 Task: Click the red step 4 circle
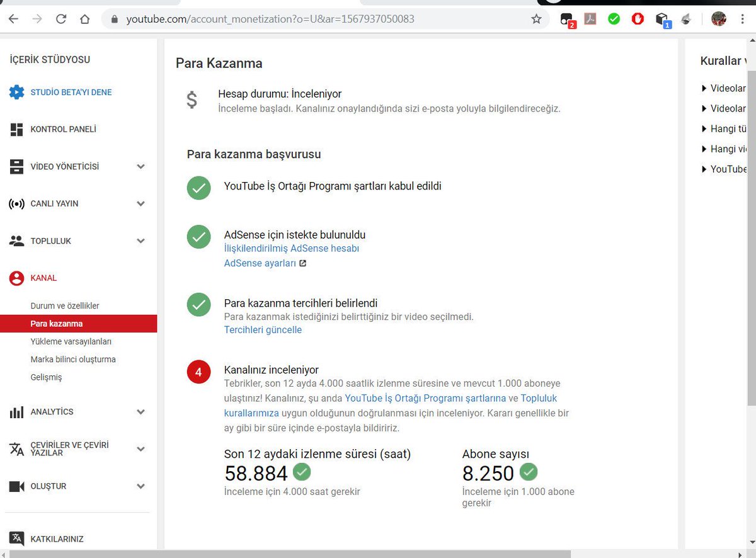pos(198,372)
